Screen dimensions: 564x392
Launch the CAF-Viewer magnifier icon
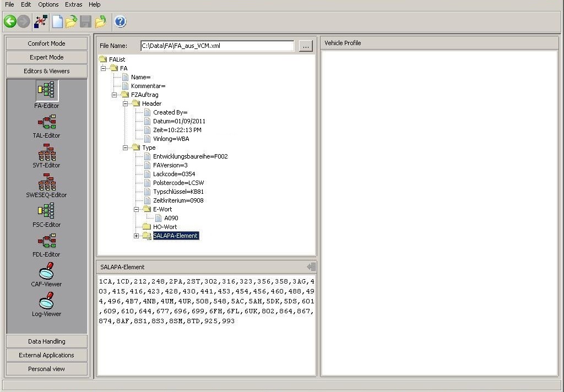tap(47, 271)
